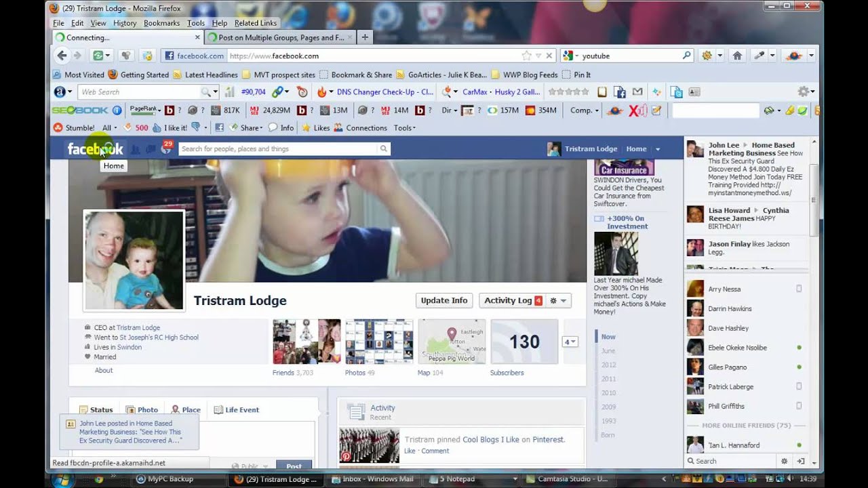Open the Pinterest link in Activity
Image resolution: width=868 pixels, height=488 pixels.
pyautogui.click(x=547, y=439)
